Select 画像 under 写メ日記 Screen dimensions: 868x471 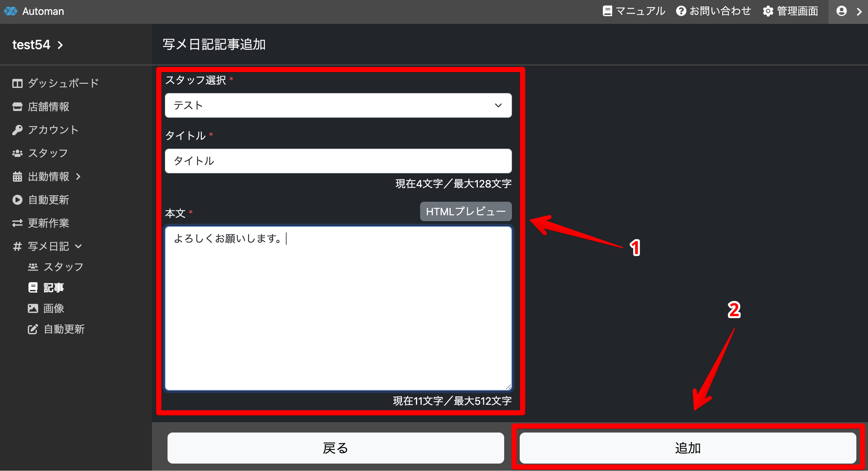[53, 308]
